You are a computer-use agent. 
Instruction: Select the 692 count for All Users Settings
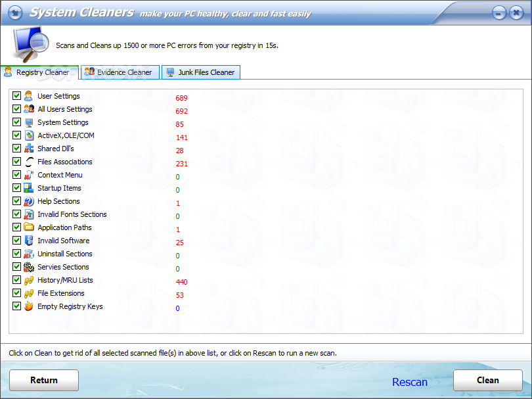coord(181,111)
